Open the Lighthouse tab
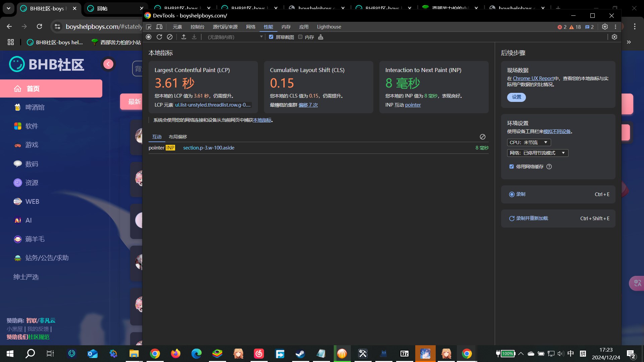The width and height of the screenshot is (644, 362). click(x=329, y=27)
